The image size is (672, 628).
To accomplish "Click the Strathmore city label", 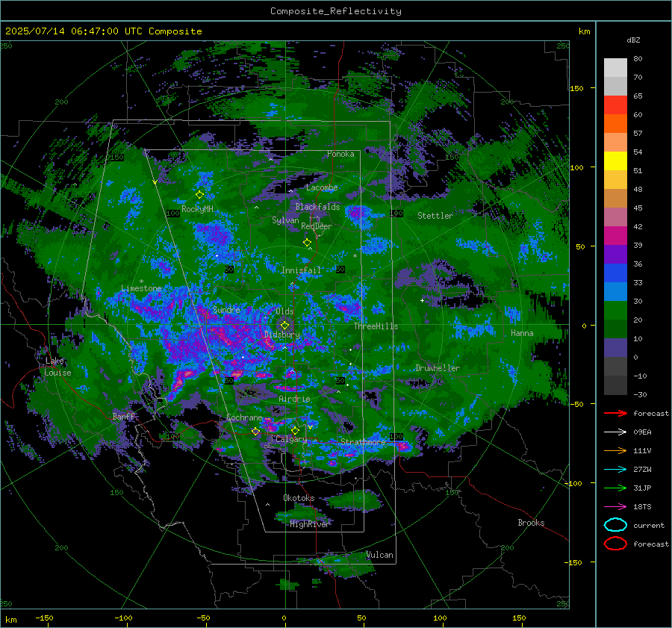I will tap(363, 441).
